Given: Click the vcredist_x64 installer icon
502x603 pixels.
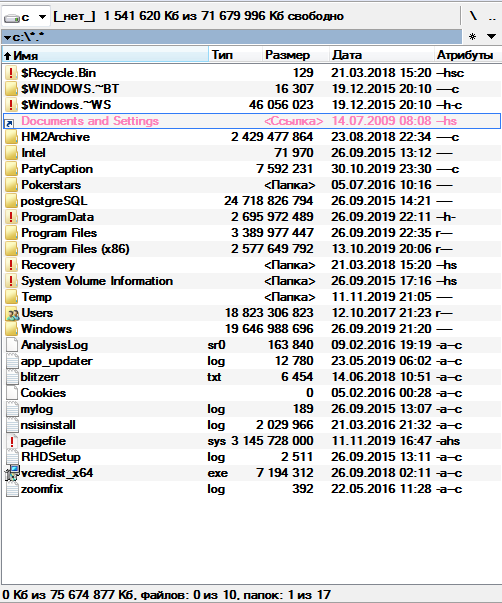Looking at the screenshot, I should [12, 473].
